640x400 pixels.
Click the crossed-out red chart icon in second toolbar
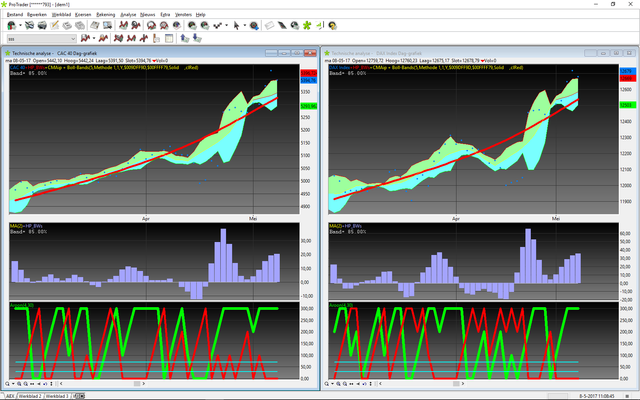pos(118,38)
